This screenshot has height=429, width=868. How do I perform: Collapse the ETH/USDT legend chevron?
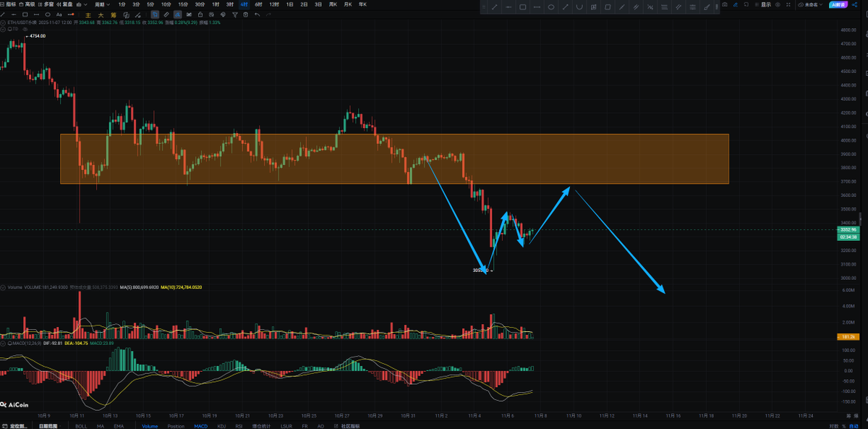pyautogui.click(x=3, y=22)
